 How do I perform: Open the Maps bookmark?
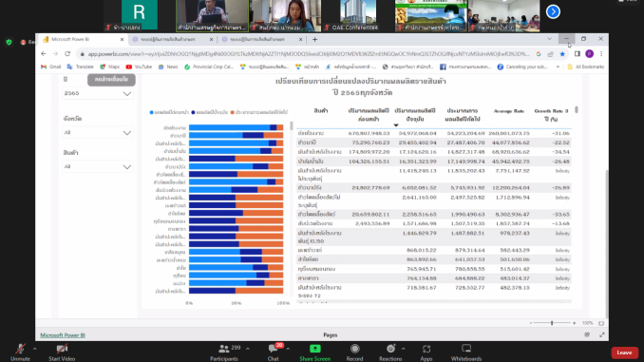(109, 67)
